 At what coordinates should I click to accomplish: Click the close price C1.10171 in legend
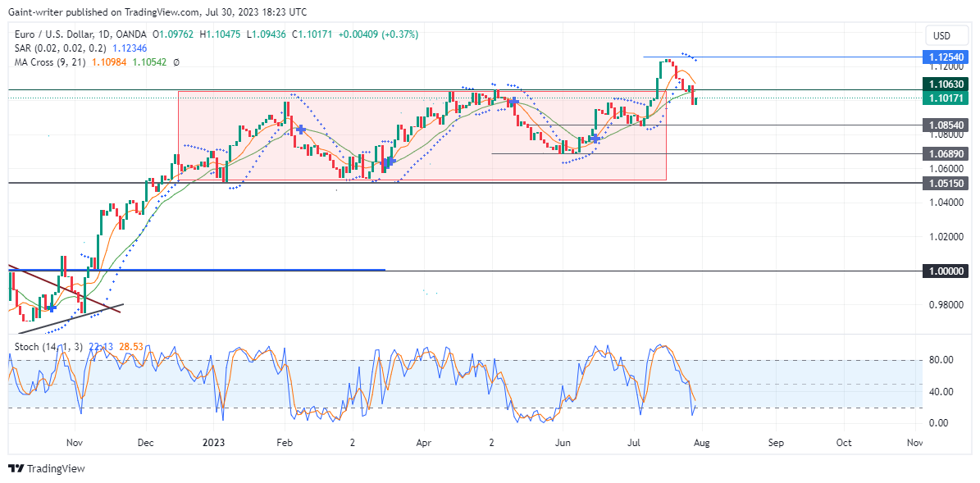coord(313,34)
